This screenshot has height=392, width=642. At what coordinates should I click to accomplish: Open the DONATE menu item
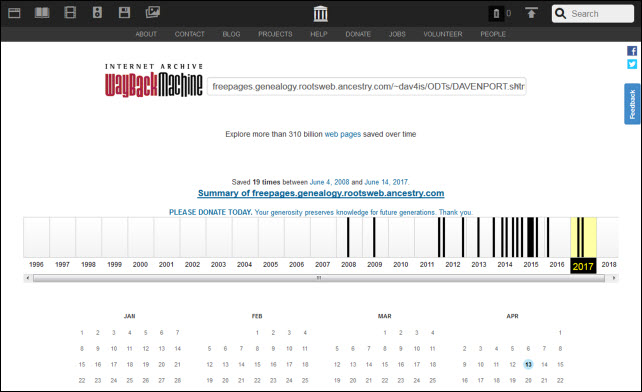click(358, 34)
